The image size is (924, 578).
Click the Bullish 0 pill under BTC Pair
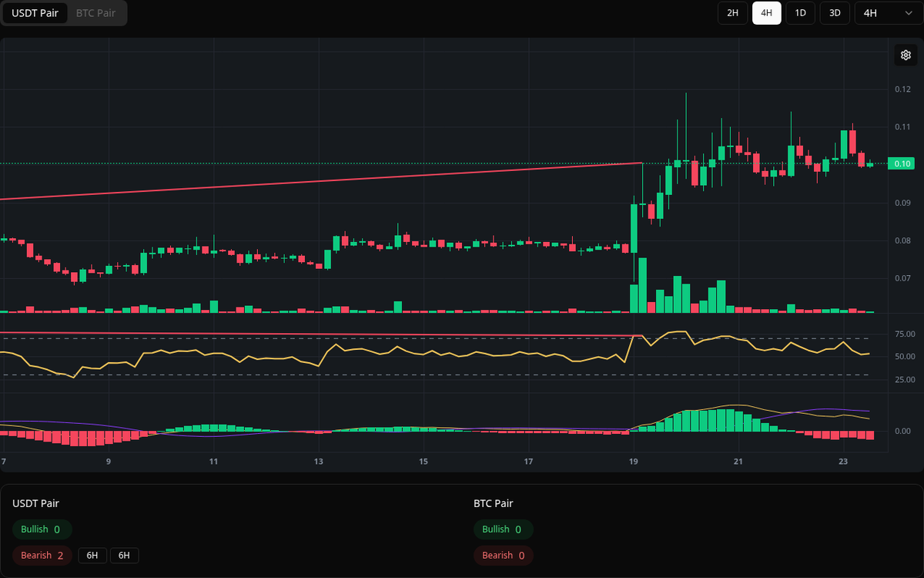click(504, 529)
